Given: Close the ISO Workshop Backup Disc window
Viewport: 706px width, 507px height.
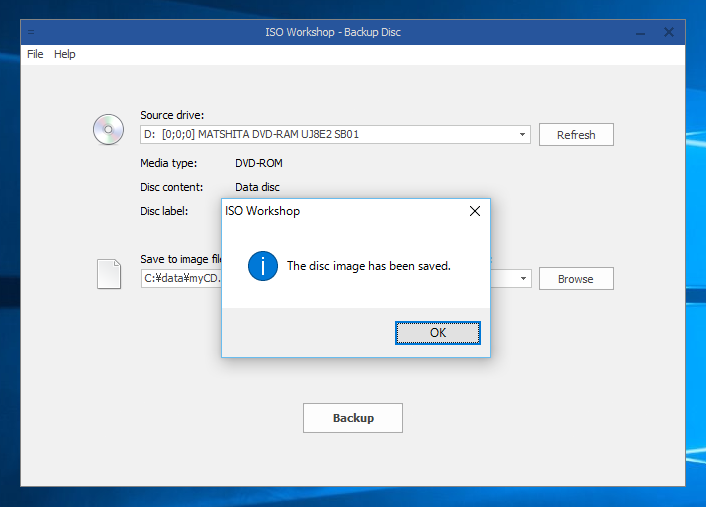Looking at the screenshot, I should point(669,32).
